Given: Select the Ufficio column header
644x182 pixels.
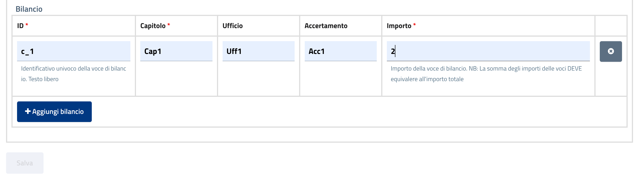Looking at the screenshot, I should click(x=232, y=26).
